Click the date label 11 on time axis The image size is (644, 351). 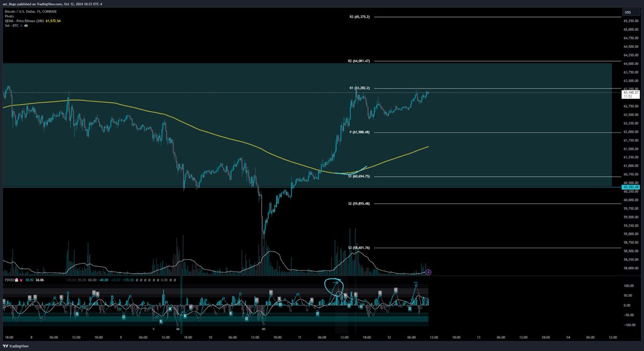[299, 338]
